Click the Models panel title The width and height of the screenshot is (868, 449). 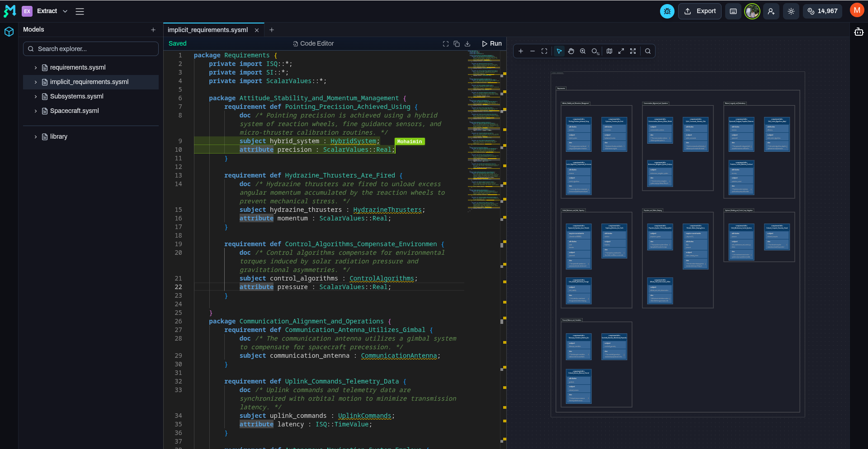coord(33,29)
